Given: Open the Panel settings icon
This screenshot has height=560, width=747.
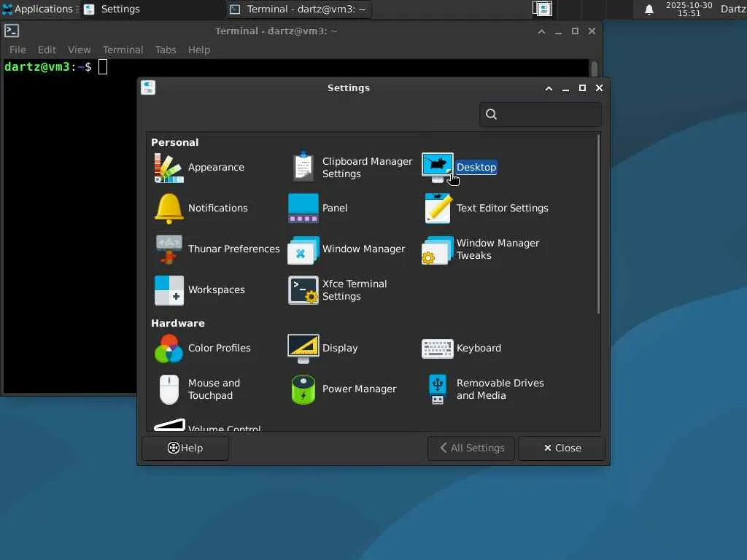Looking at the screenshot, I should click(303, 208).
